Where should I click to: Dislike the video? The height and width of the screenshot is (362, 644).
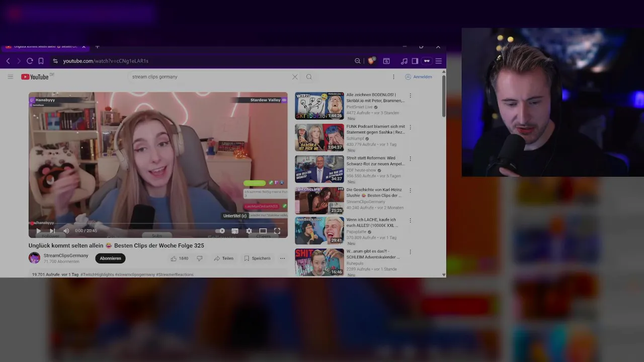tap(200, 258)
